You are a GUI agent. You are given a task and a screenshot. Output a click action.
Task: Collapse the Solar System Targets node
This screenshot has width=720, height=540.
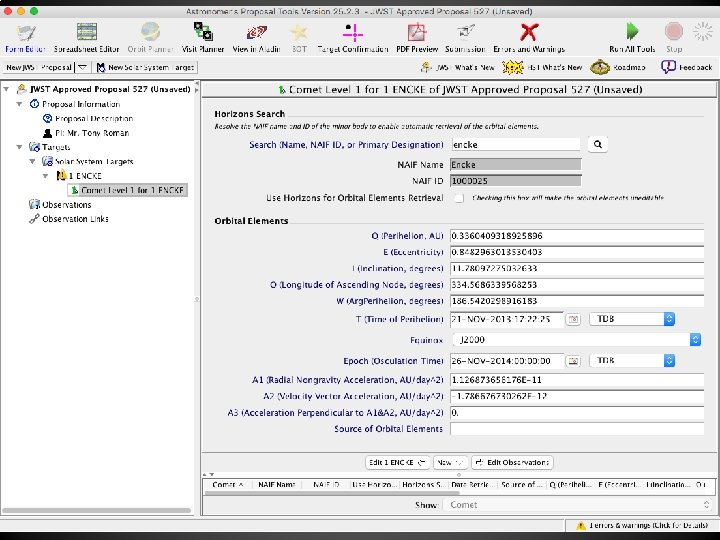32,162
